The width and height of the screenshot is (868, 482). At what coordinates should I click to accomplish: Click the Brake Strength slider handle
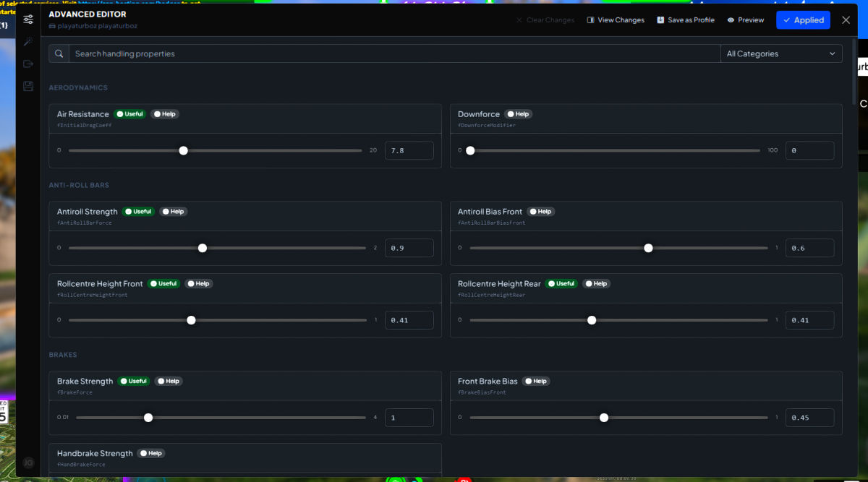pyautogui.click(x=148, y=418)
